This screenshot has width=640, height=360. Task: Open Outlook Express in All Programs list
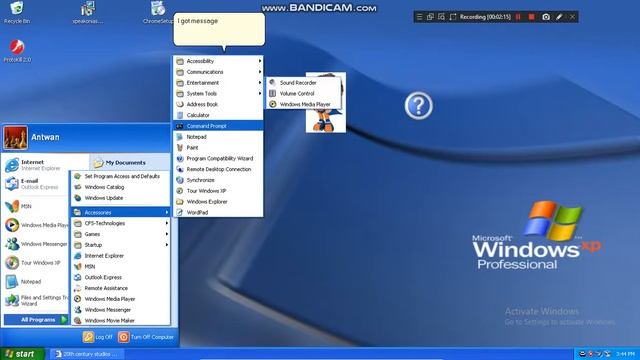[120, 277]
